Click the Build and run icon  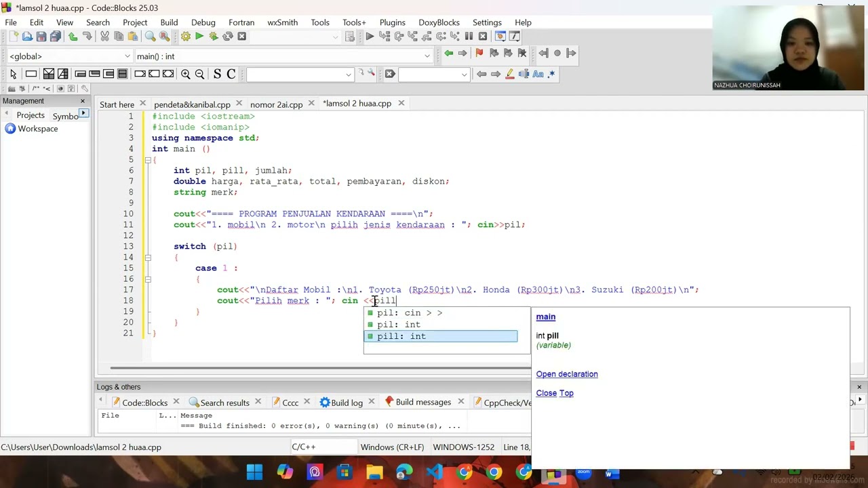(214, 37)
